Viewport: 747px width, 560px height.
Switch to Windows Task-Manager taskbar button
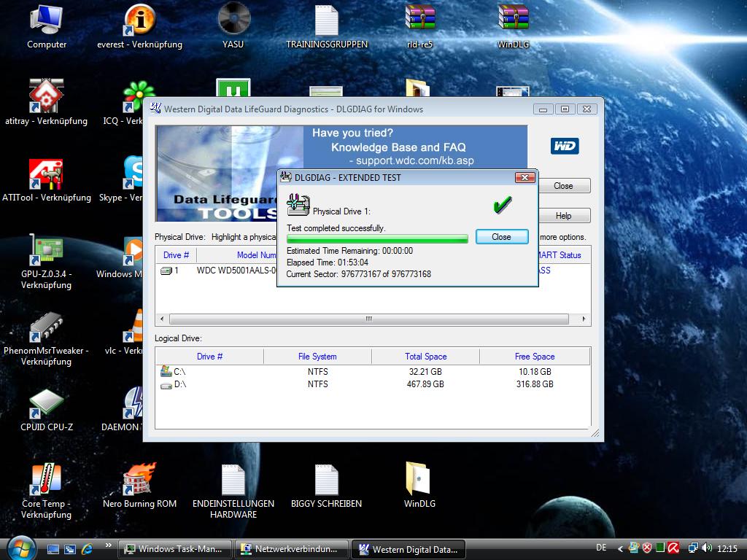[x=174, y=549]
